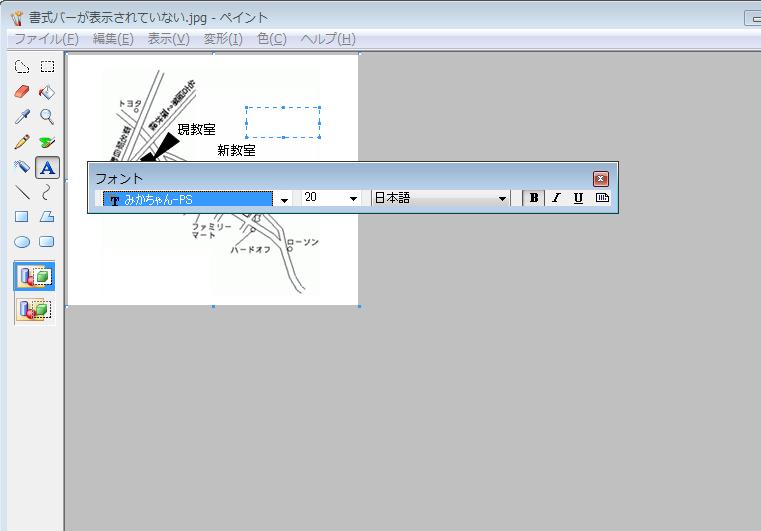Toggle vertical text in the Font toolbar
The image size is (761, 531).
coord(602,198)
